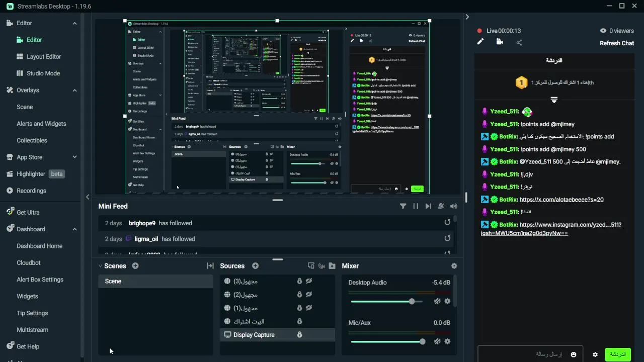Collapse the Dashboard section chevron

(74, 229)
